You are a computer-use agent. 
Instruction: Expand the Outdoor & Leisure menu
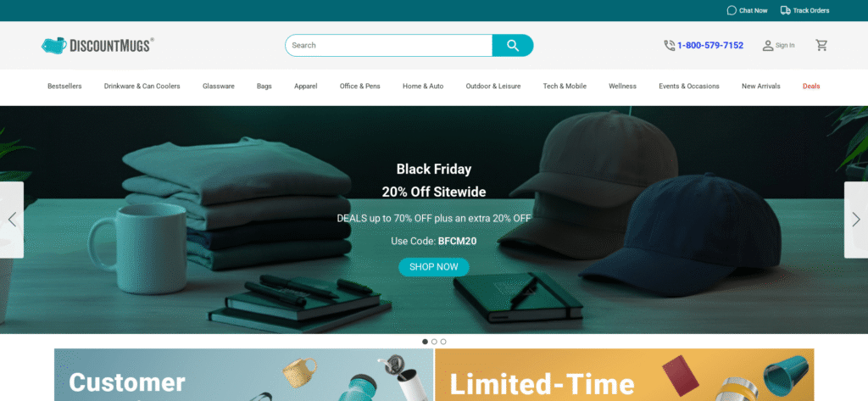(492, 86)
